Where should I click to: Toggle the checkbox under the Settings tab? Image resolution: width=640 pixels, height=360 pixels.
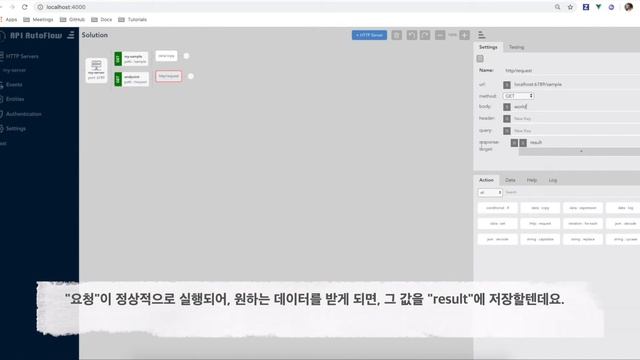480,59
